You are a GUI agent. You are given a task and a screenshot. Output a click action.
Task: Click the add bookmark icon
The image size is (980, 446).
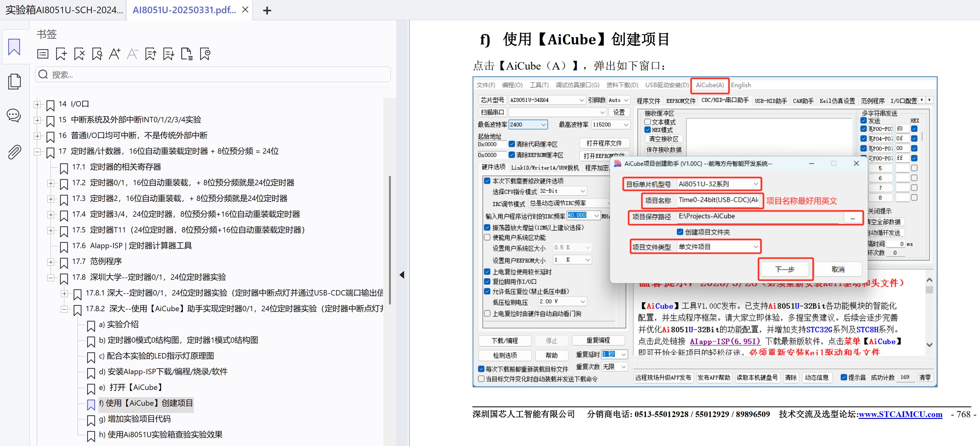(x=61, y=54)
